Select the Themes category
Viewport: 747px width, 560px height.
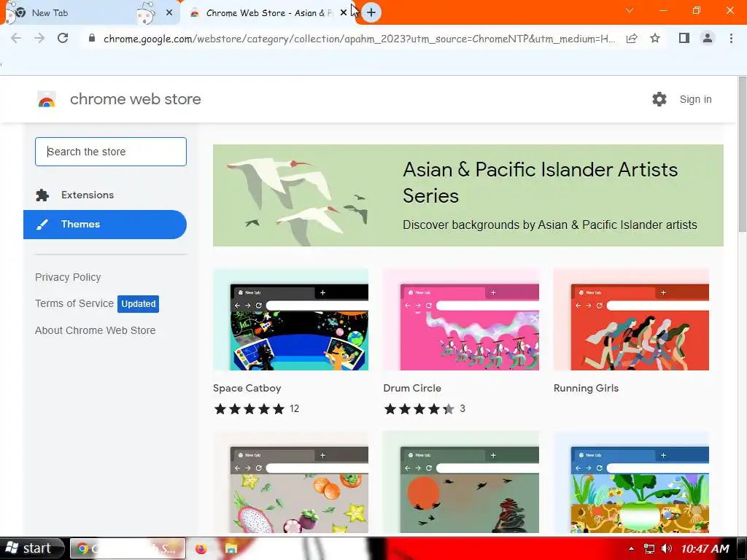pos(105,225)
